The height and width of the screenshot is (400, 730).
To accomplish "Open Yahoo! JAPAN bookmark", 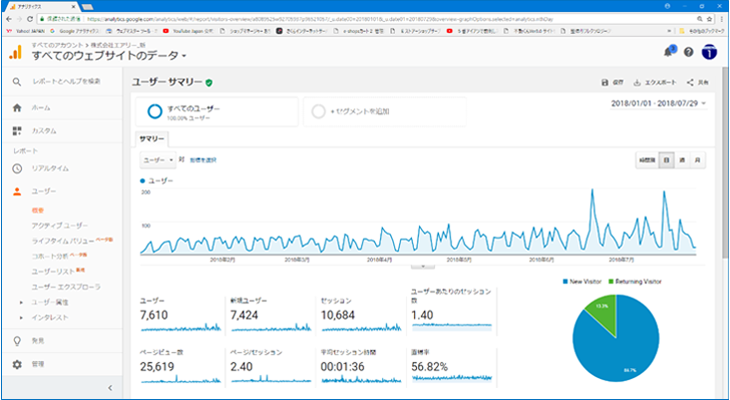I will pos(25,31).
